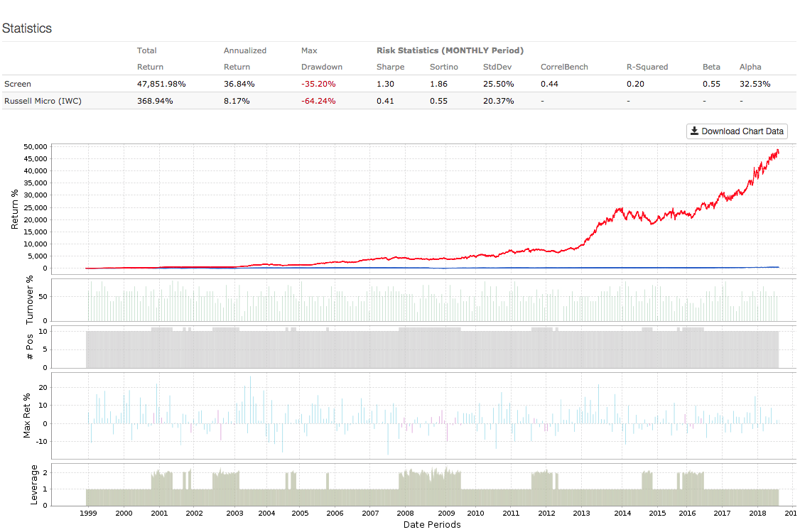Click the CorrelBench column header
Image resolution: width=800 pixels, height=532 pixels.
point(564,67)
